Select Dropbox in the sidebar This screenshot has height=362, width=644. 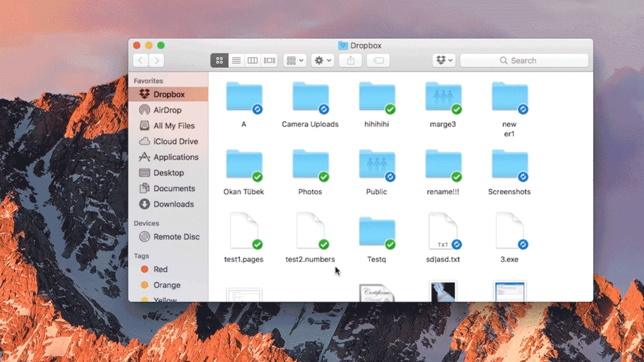(169, 94)
